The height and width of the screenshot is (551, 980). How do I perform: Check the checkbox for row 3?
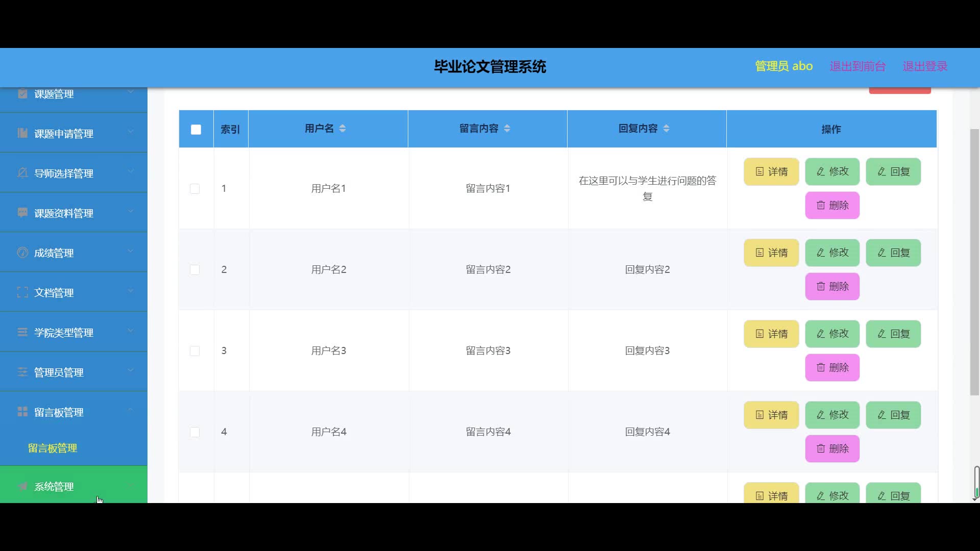(x=194, y=351)
